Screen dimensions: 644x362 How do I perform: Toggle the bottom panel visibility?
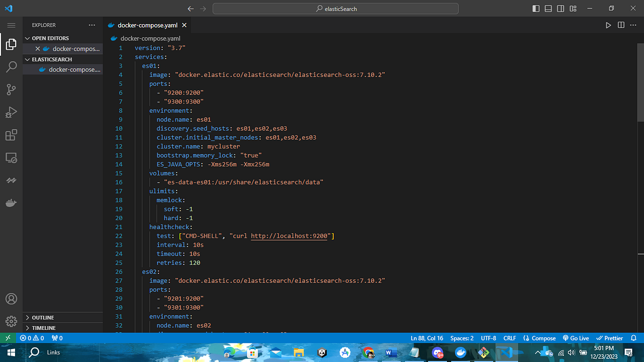[x=548, y=8]
